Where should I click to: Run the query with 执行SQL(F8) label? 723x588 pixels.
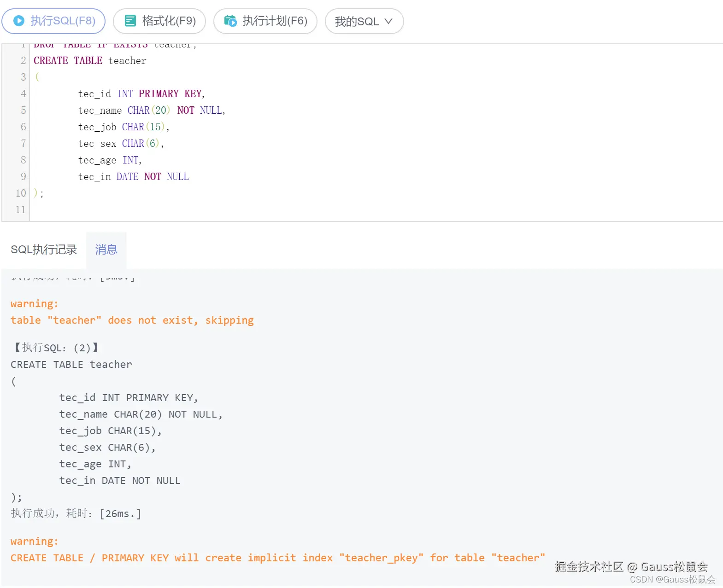pyautogui.click(x=63, y=21)
